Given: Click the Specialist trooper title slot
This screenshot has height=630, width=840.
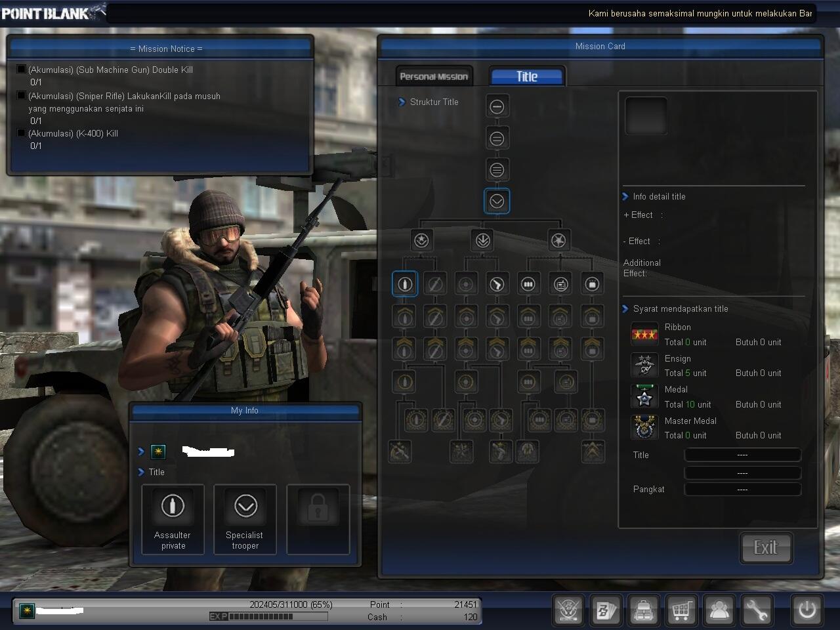Looking at the screenshot, I should coord(245,519).
